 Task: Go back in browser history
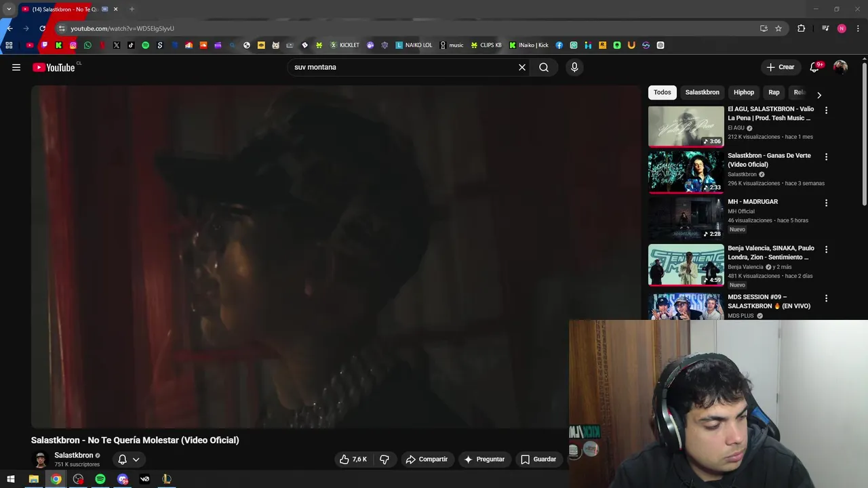coord(9,28)
